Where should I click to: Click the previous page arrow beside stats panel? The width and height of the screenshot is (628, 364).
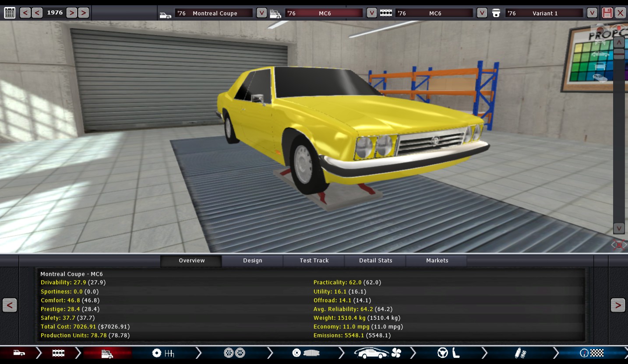(10, 305)
